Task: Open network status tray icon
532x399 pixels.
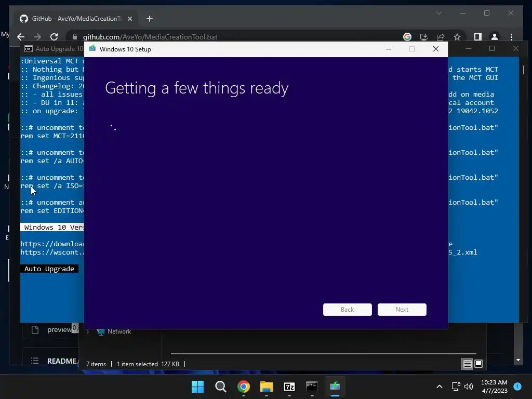Action: 456,387
